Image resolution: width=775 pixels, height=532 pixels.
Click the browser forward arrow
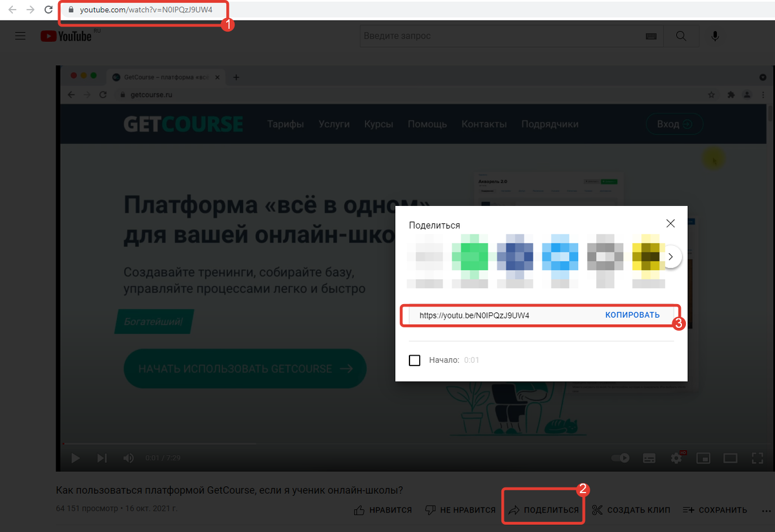30,10
